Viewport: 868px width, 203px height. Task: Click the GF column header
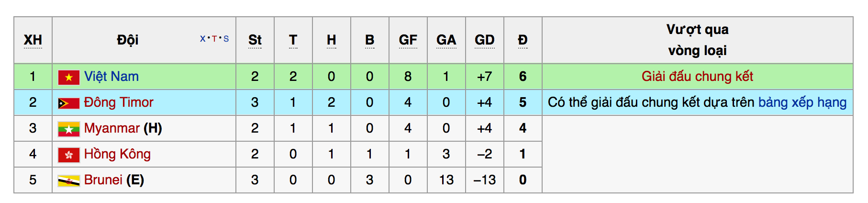(x=408, y=40)
